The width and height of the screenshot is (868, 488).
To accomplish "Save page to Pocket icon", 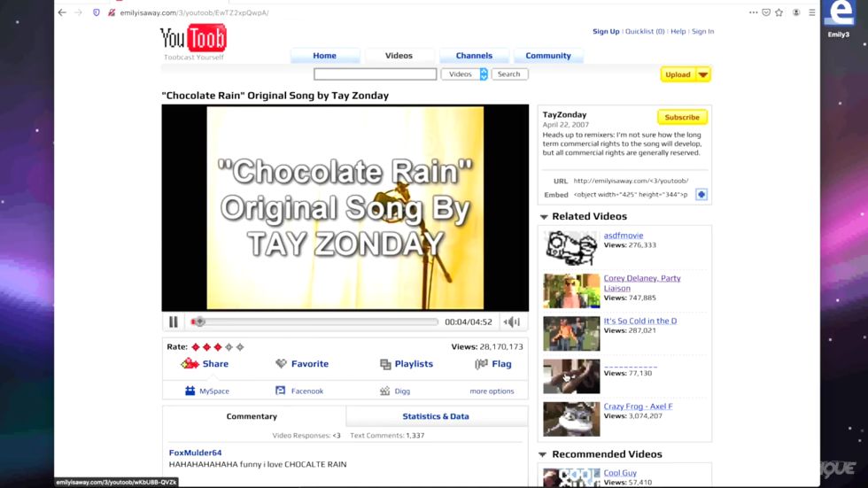I will click(x=766, y=12).
